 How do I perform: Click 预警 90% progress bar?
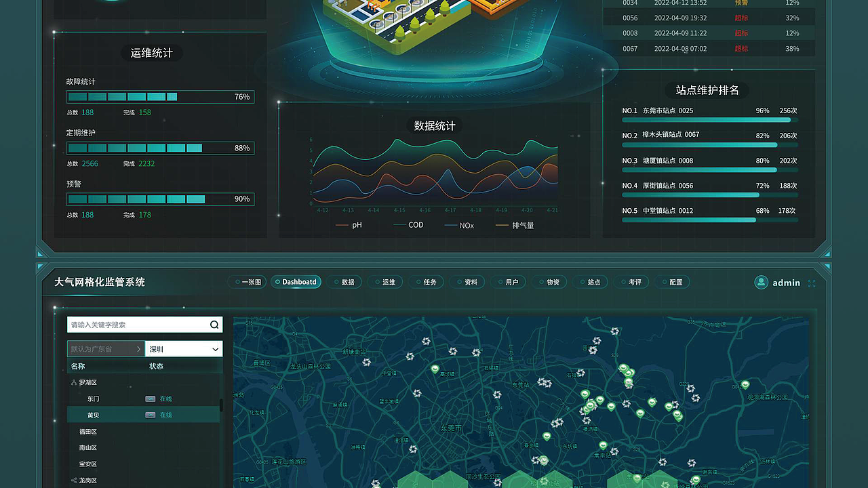[x=161, y=199]
